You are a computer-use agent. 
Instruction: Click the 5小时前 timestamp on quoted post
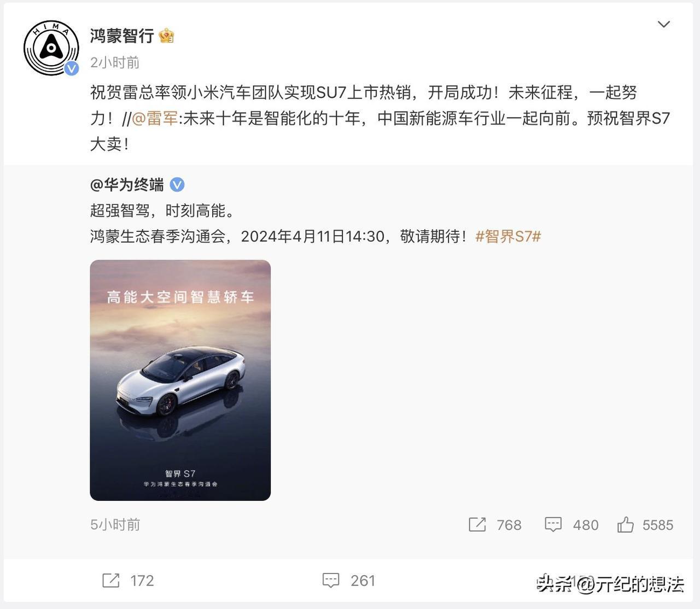point(115,525)
